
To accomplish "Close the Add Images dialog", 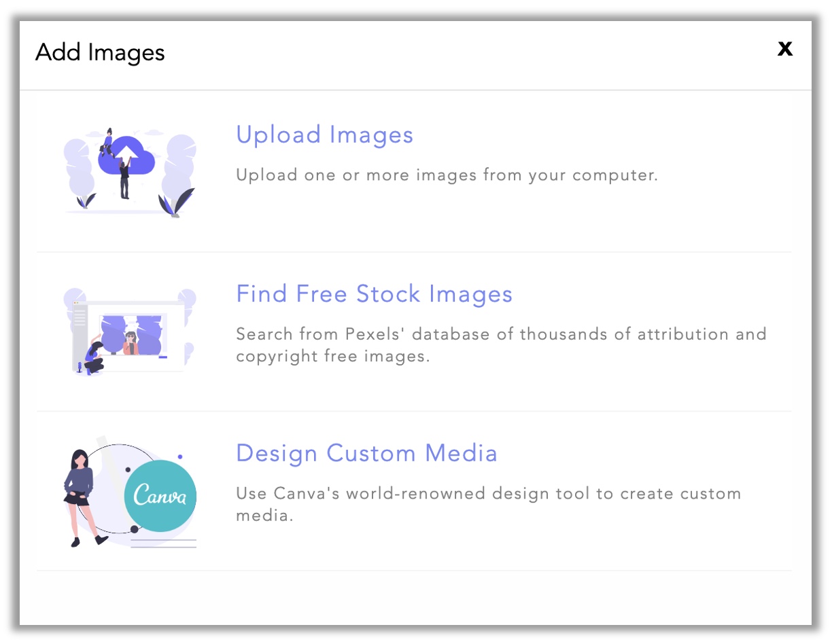I will [785, 49].
